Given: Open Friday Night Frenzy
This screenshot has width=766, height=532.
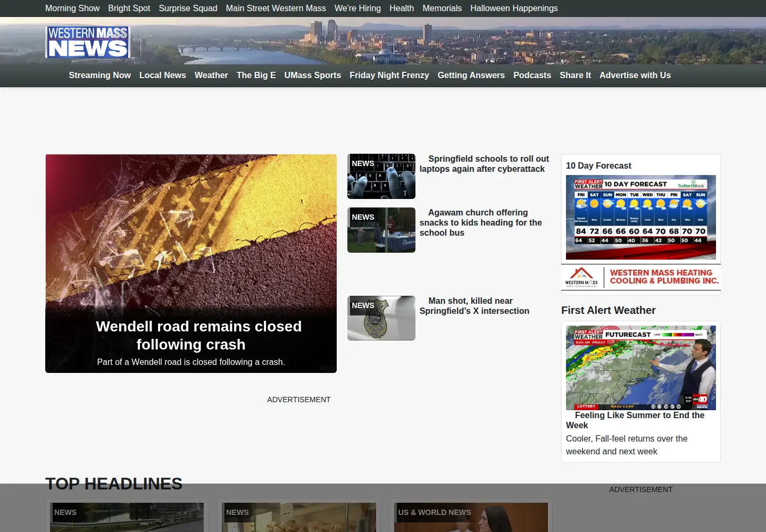Looking at the screenshot, I should click(389, 76).
